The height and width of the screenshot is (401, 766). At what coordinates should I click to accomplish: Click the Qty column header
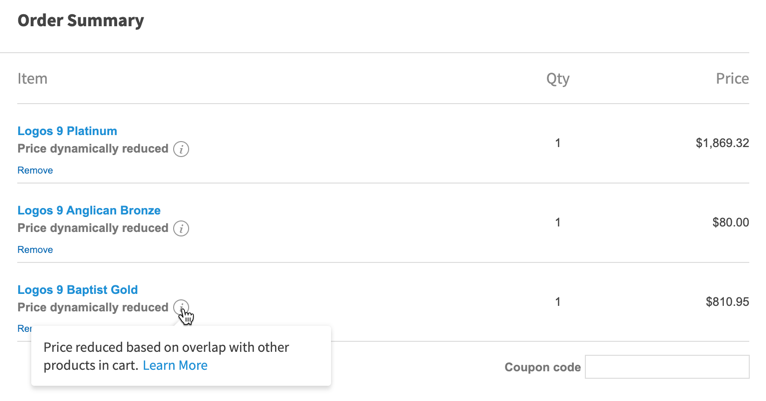[x=558, y=79]
